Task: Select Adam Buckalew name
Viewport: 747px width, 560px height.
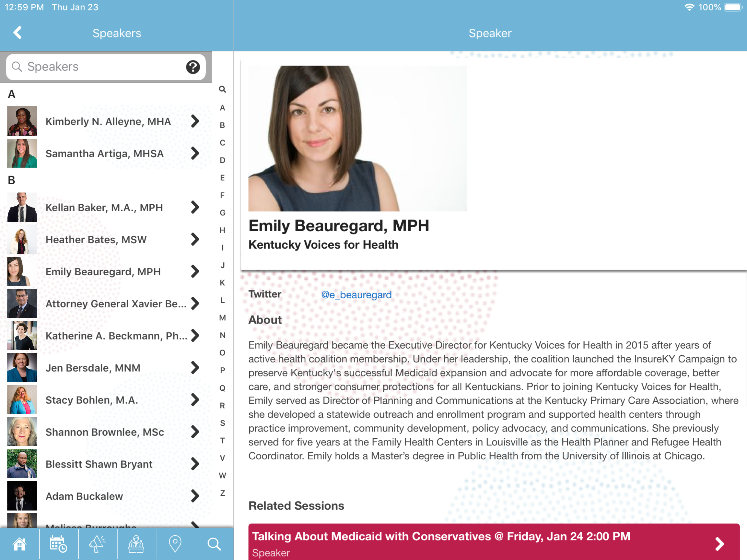Action: point(84,496)
